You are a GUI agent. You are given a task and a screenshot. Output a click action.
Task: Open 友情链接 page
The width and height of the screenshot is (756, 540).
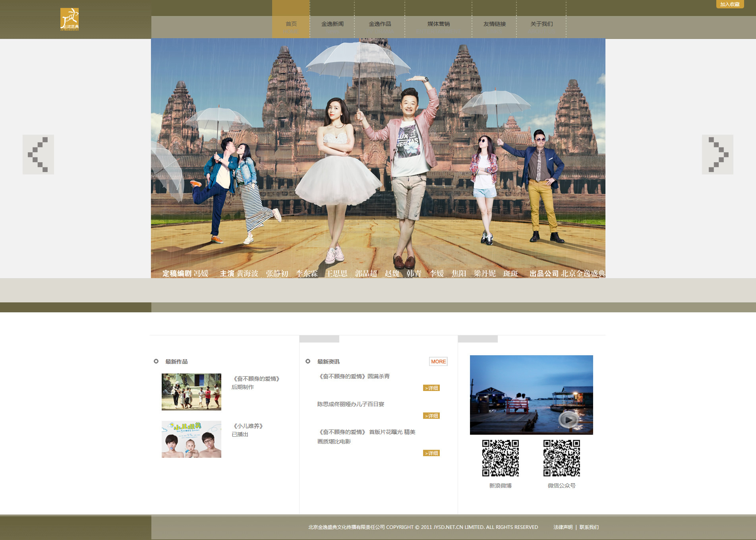tap(494, 24)
